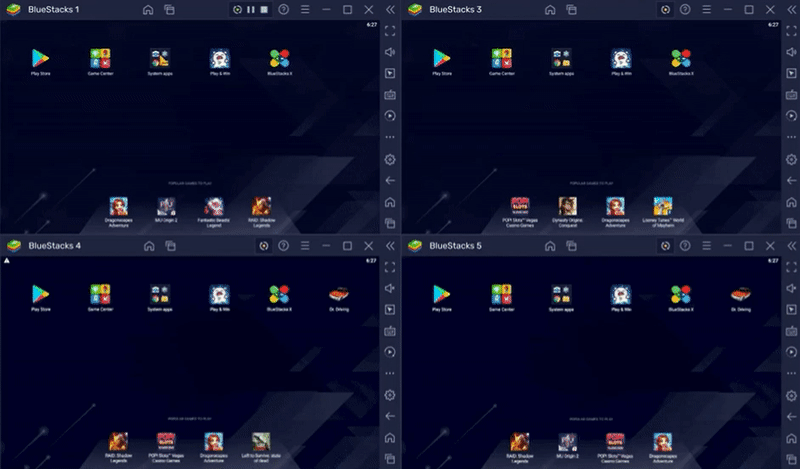800x469 pixels.
Task: Launch BlueStacks X in BlueStacks 3
Action: (681, 59)
